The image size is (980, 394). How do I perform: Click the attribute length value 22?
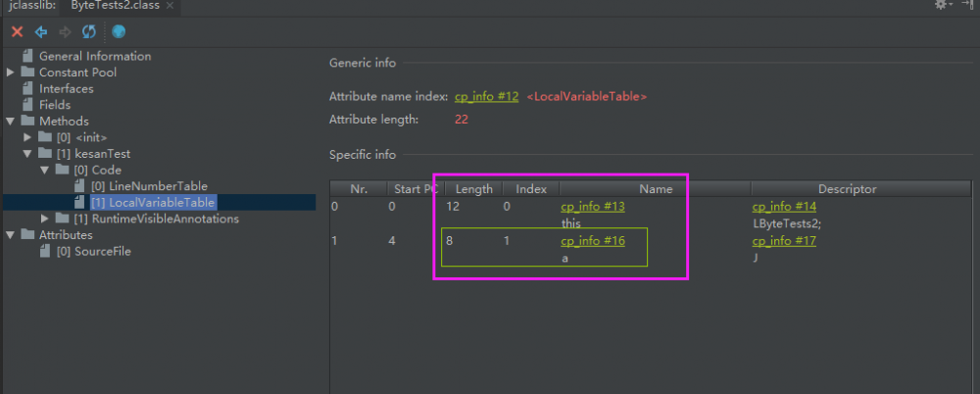(x=462, y=119)
